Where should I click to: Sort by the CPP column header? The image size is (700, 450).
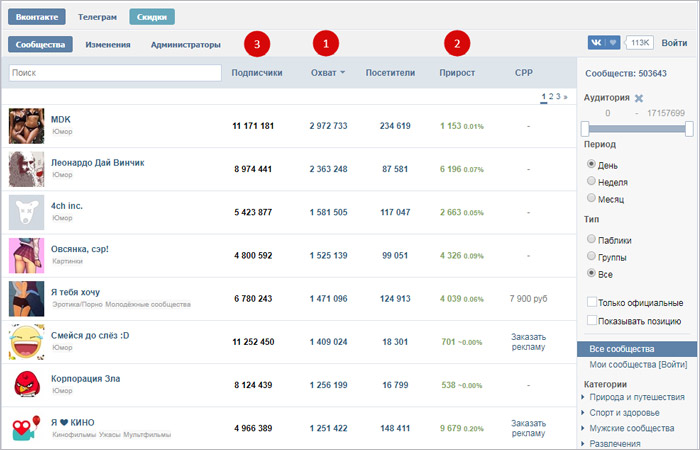tap(524, 72)
